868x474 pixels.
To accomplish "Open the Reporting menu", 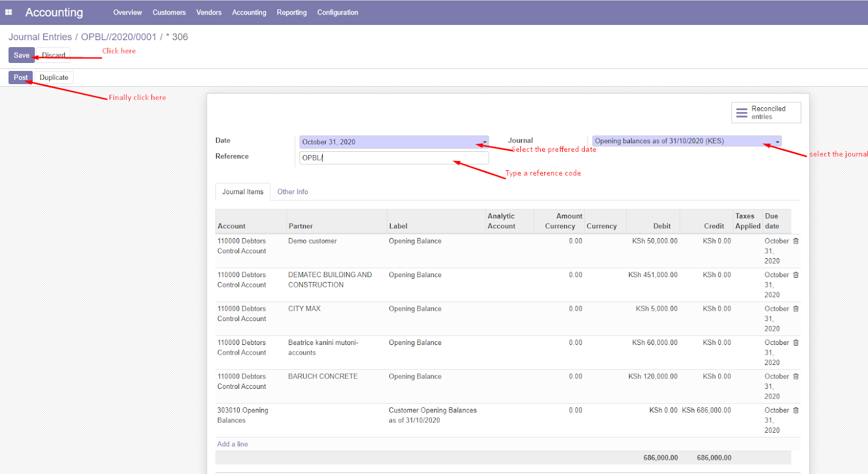I will coord(291,12).
